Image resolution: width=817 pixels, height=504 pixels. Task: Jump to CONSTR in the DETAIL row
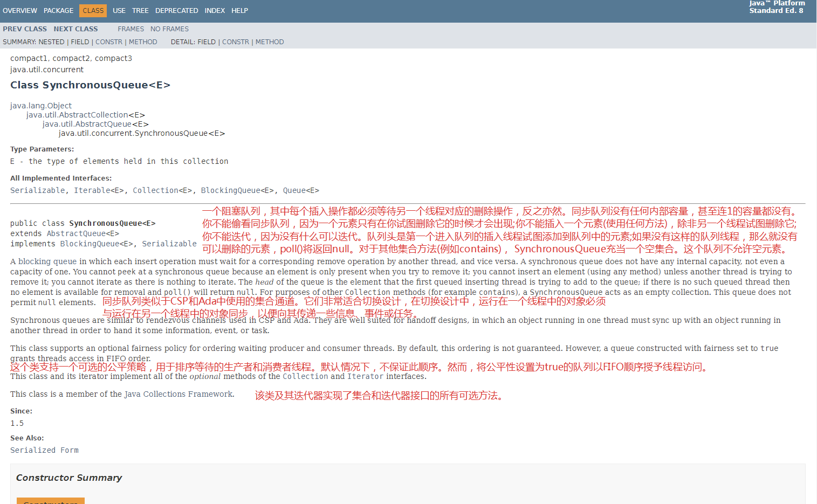(x=236, y=42)
